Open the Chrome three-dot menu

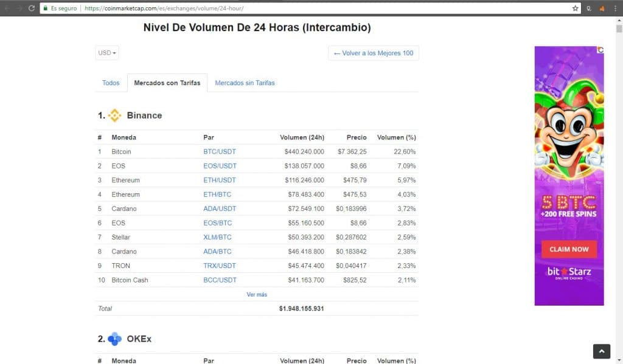615,9
